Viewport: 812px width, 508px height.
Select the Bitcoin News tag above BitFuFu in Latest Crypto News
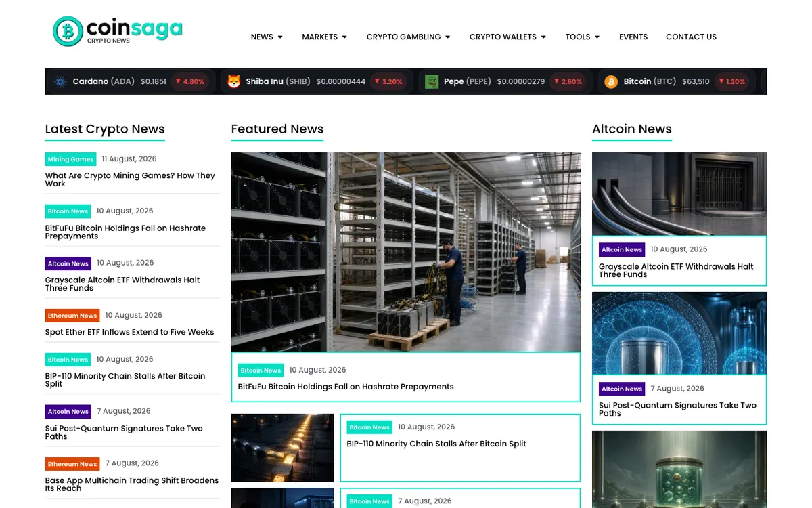[x=68, y=211]
